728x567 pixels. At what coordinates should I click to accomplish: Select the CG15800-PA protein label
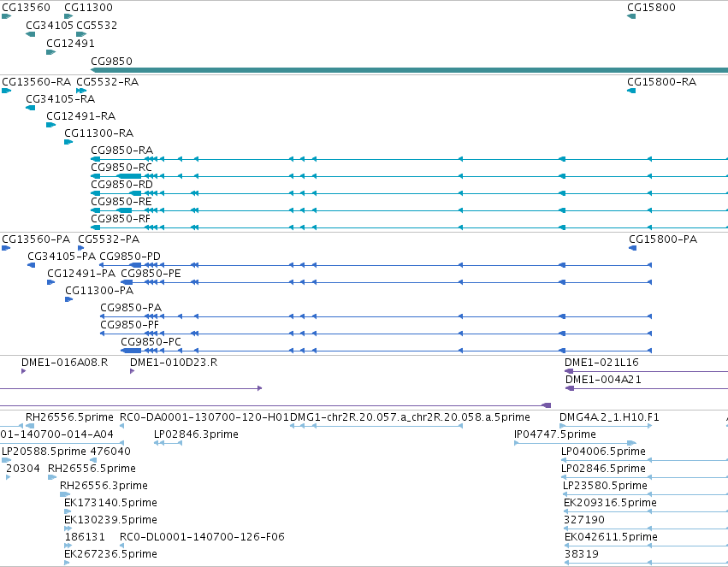pyautogui.click(x=663, y=239)
